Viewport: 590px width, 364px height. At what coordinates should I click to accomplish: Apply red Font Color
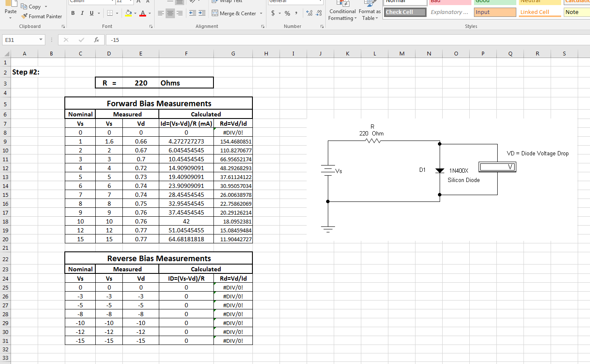143,14
